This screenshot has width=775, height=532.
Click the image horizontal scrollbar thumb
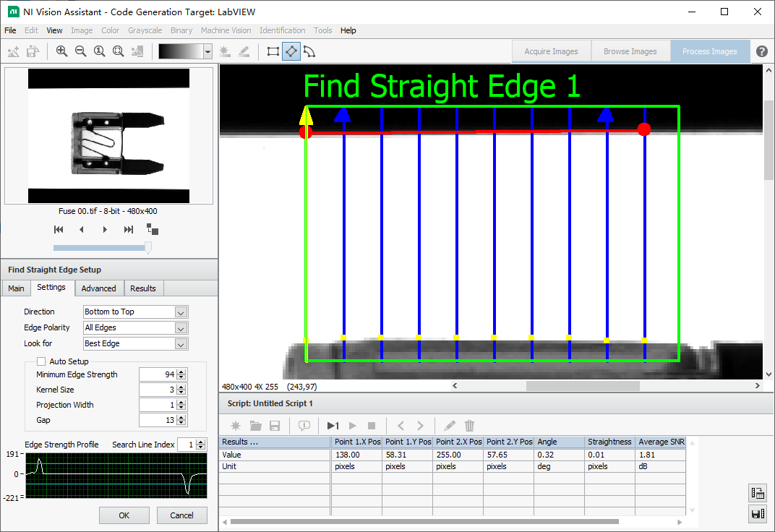click(x=583, y=386)
